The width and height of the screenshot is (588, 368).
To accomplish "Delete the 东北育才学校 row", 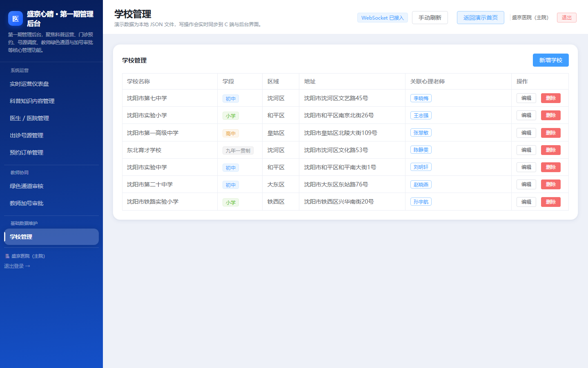I will pos(551,150).
